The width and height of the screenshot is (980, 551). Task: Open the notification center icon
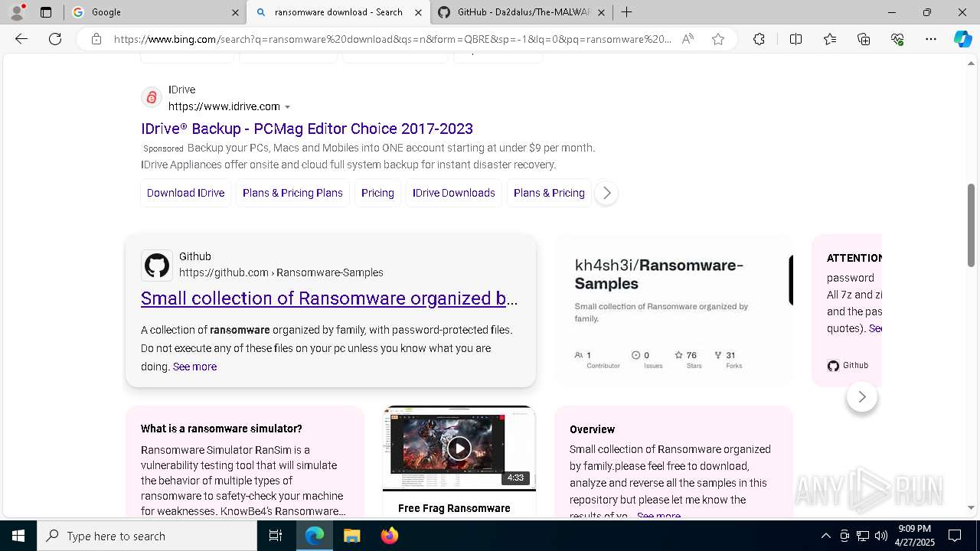coord(955,536)
